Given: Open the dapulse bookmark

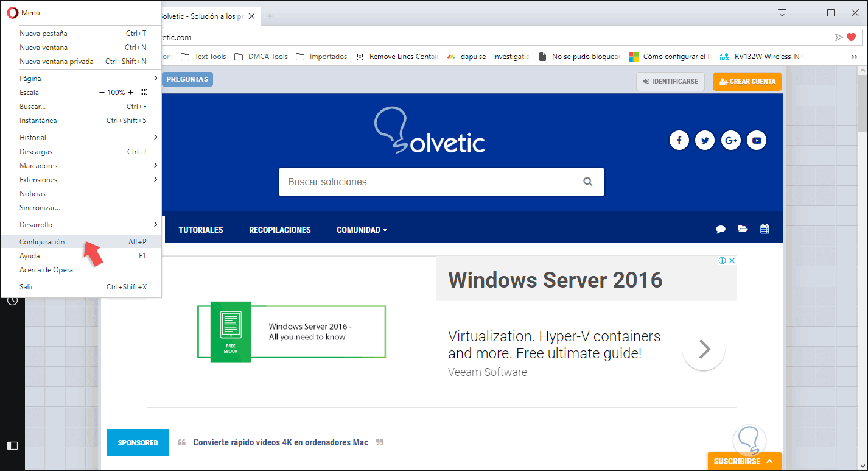Looking at the screenshot, I should (488, 57).
